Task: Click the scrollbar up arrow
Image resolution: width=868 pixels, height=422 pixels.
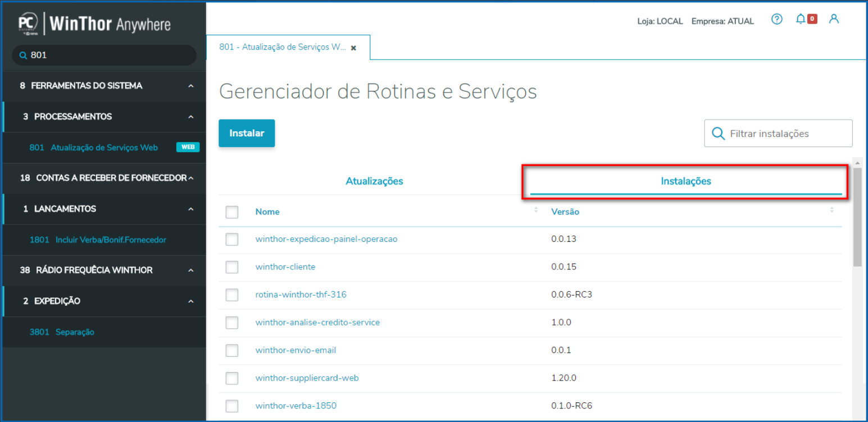Action: point(857,163)
